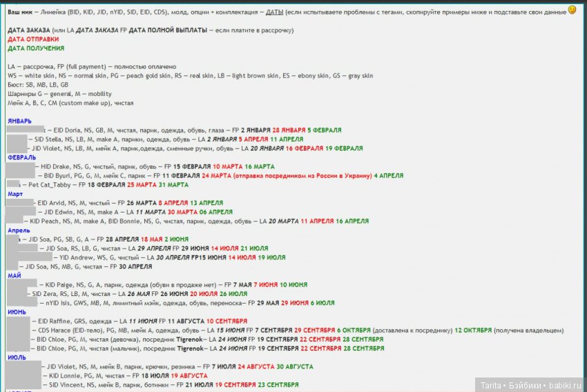
Task: Select the ИЮЛЬ month heading
Action: click(18, 357)
